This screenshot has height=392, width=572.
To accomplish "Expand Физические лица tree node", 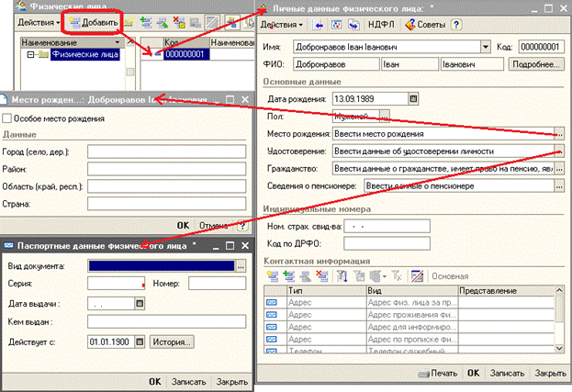I will pyautogui.click(x=30, y=54).
